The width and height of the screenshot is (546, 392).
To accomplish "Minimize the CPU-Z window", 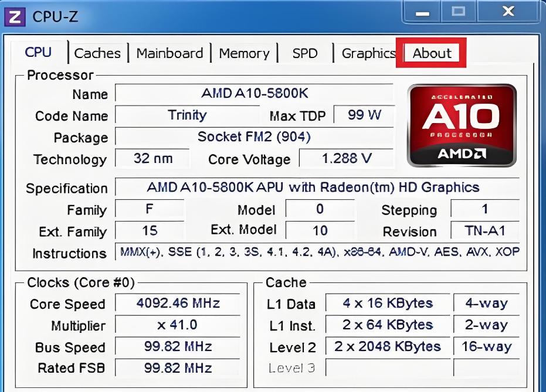I will point(422,13).
